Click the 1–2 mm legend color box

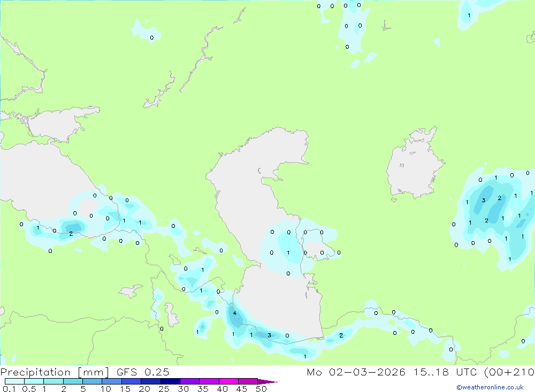(x=53, y=381)
